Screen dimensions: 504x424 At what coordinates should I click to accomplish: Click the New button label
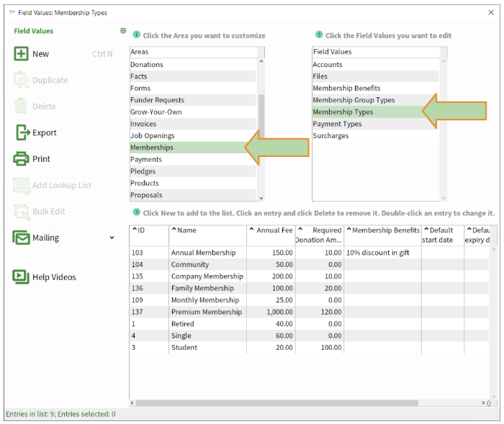(x=40, y=54)
